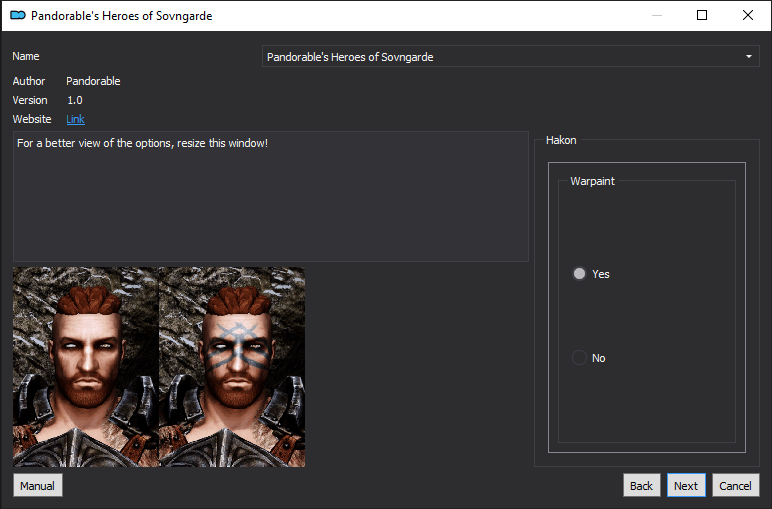Continue with the Next button
772x509 pixels.
pyautogui.click(x=686, y=486)
